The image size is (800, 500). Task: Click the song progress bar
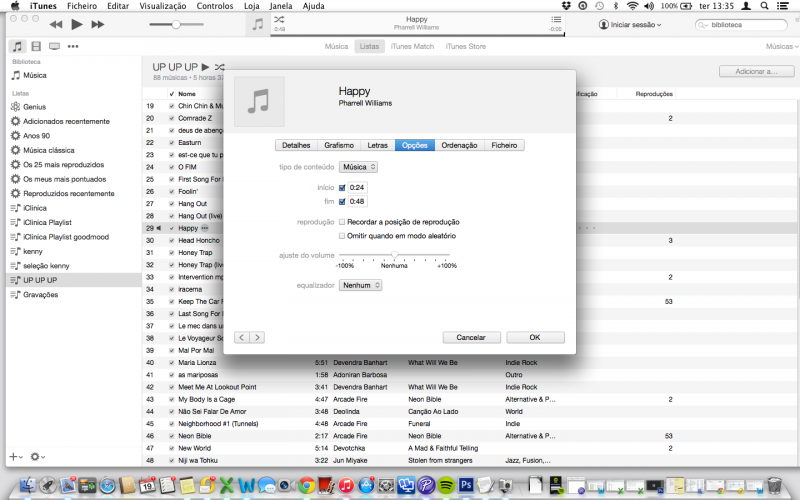click(x=417, y=35)
